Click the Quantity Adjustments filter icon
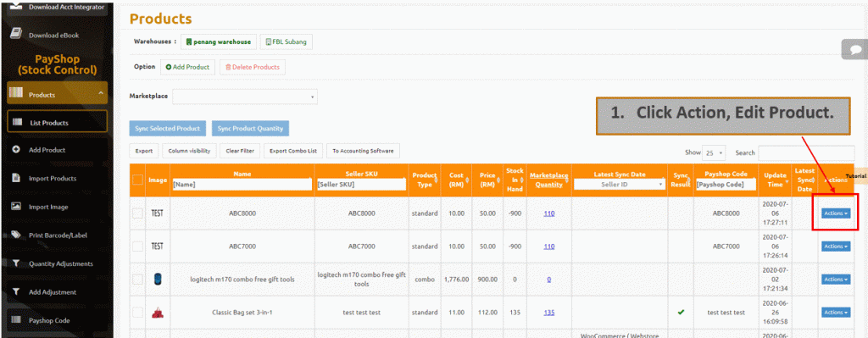Screen dimensions: 868x338 (x=16, y=263)
